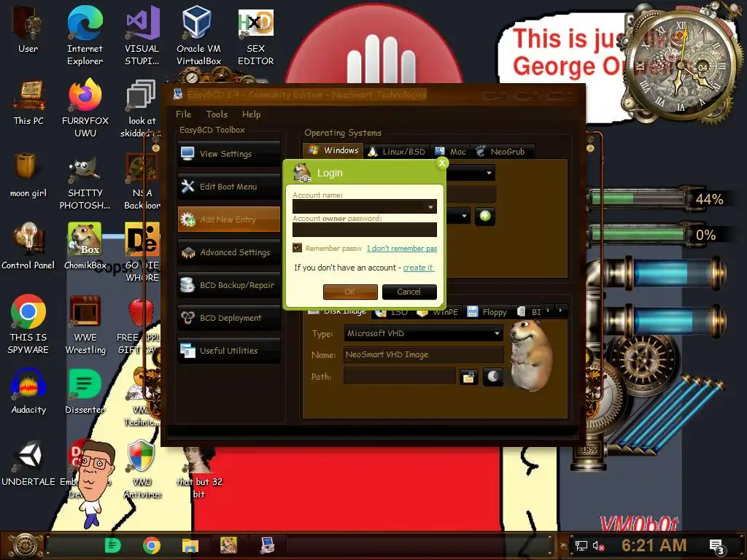This screenshot has width=747, height=560.
Task: Open the WWE Wrestling desktop icon
Action: pos(85,324)
